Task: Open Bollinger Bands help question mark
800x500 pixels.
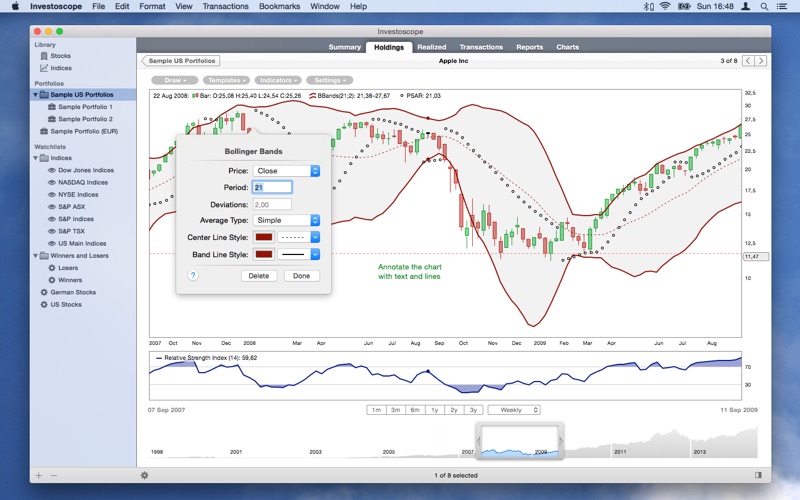Action: click(193, 276)
